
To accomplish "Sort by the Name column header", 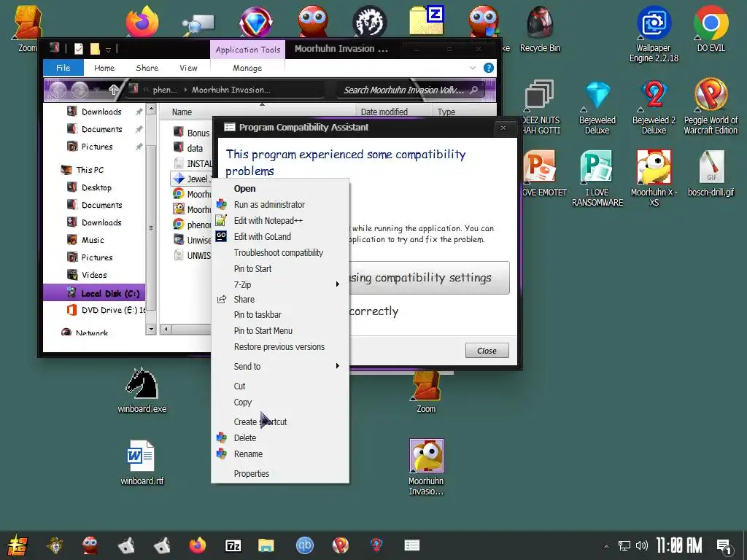I will click(182, 112).
